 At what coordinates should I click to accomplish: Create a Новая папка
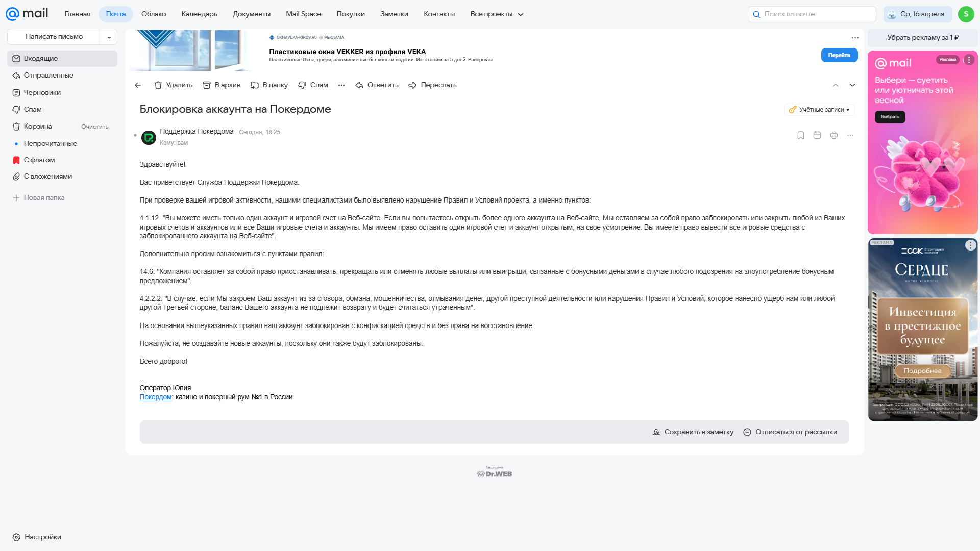39,198
